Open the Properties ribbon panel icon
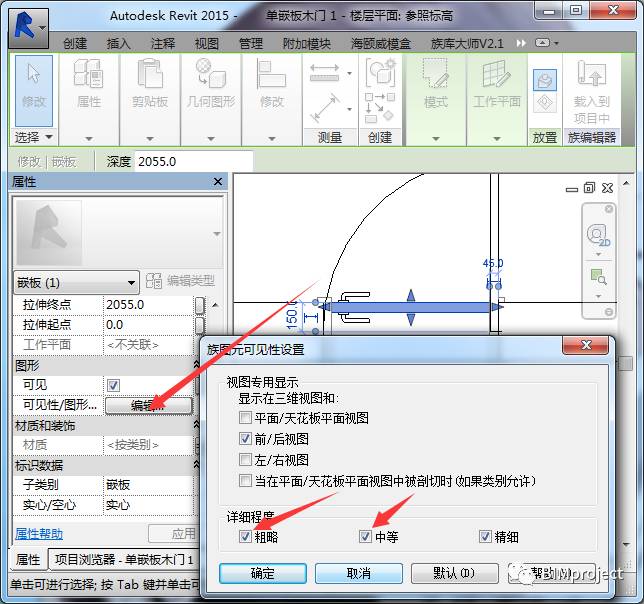Screen dimensions: 644x604 [x=88, y=73]
